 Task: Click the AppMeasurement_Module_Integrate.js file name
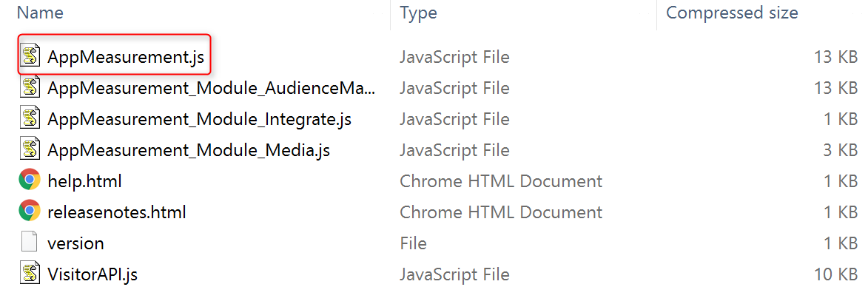point(199,119)
